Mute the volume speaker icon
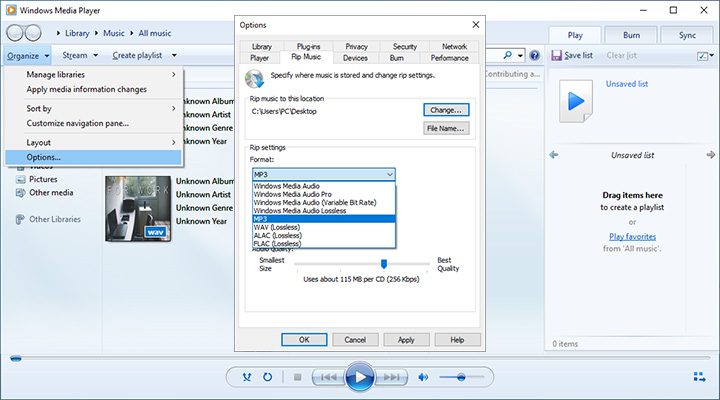 (424, 377)
